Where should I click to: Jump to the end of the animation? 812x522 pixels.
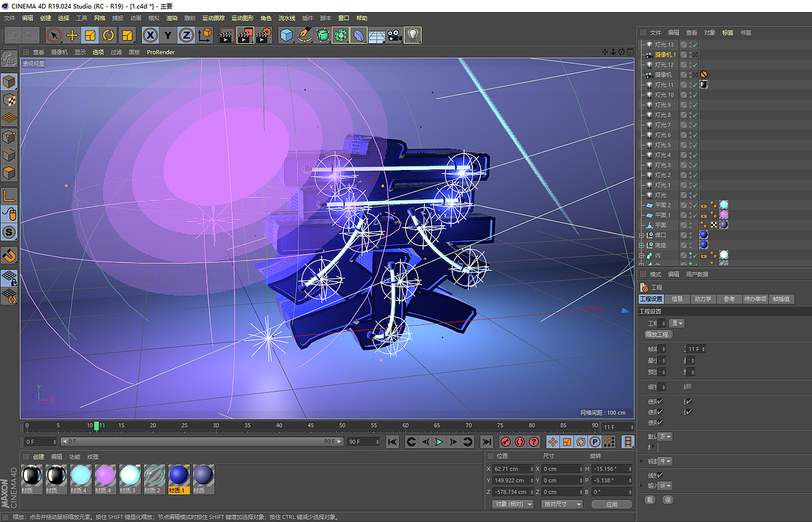(x=487, y=442)
